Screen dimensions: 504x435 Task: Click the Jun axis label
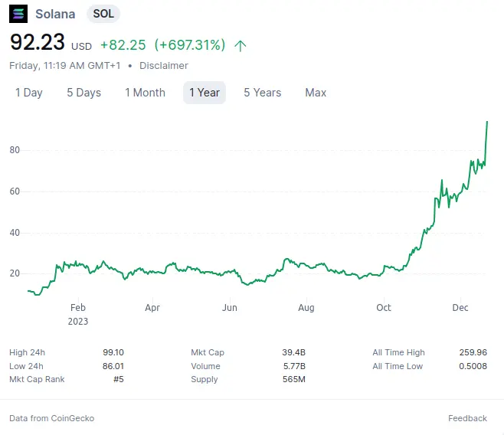pos(230,308)
